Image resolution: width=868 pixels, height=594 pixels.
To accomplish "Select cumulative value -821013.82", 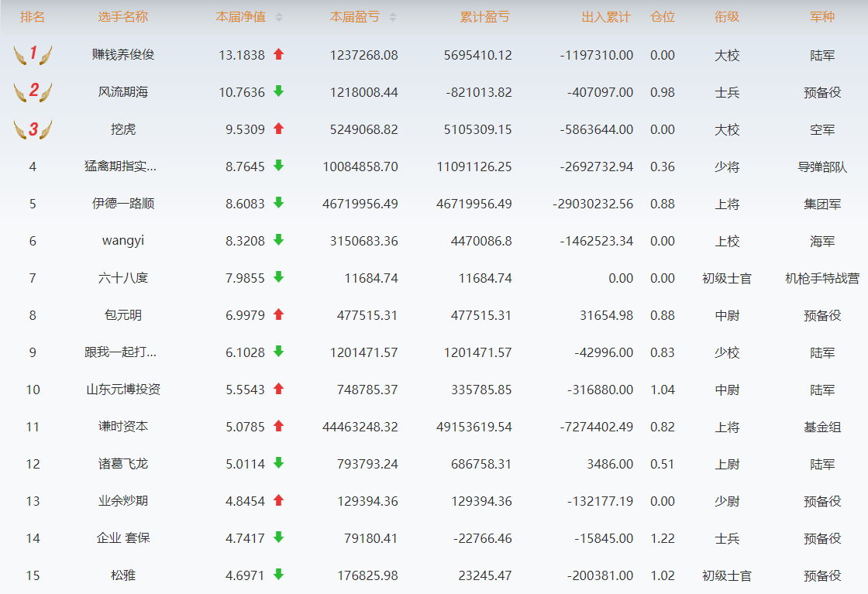I will 479,92.
